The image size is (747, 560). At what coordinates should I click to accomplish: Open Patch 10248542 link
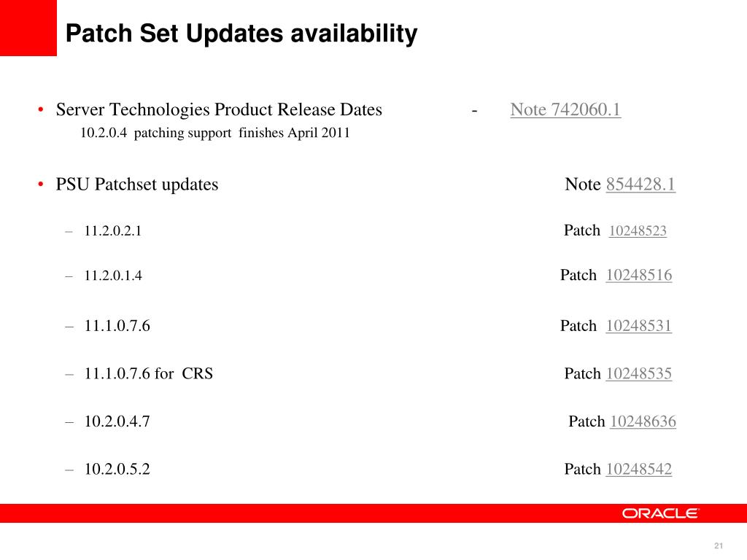pos(639,469)
